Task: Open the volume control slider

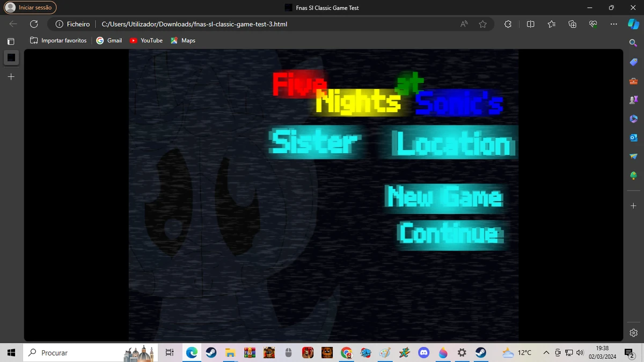Action: coord(580,352)
